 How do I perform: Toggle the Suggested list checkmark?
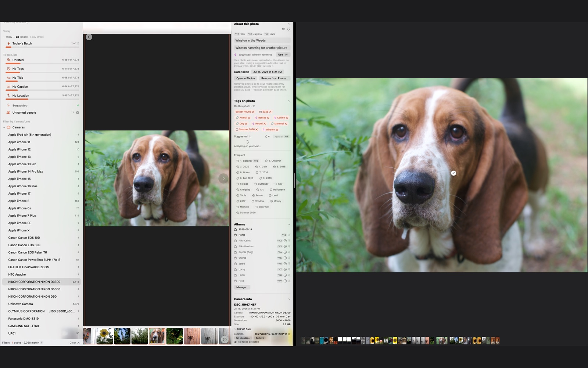click(x=78, y=106)
